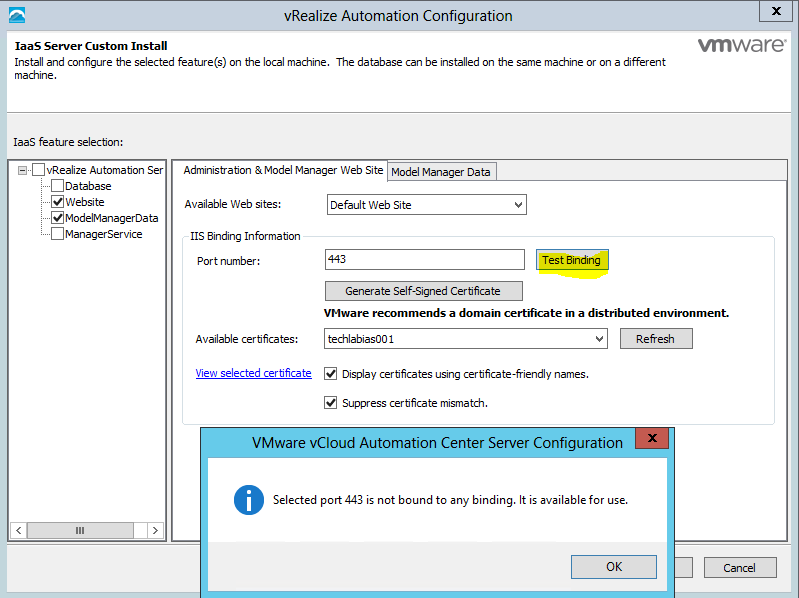Image resolution: width=799 pixels, height=598 pixels.
Task: Close the vRealize Automation Configuration window
Action: click(x=776, y=11)
